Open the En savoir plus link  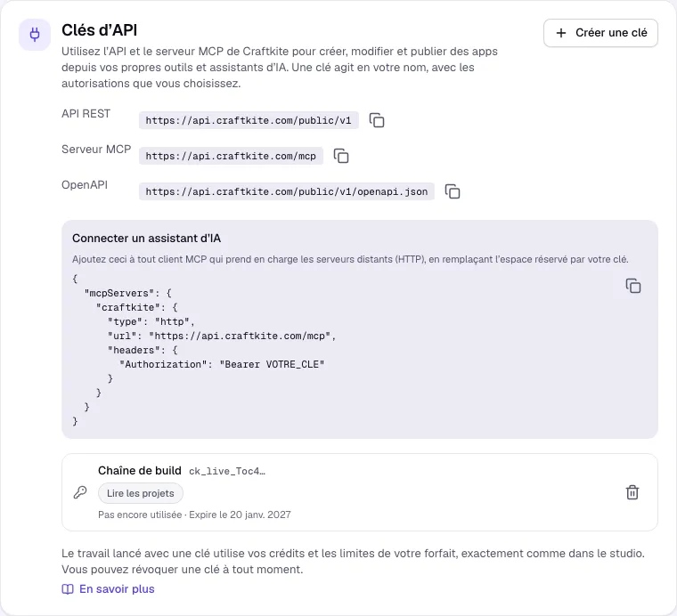point(117,588)
